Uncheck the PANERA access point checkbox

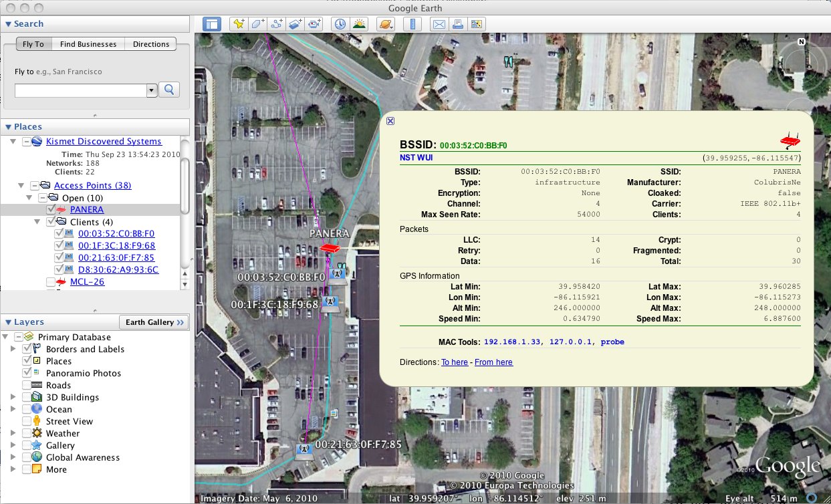click(51, 210)
